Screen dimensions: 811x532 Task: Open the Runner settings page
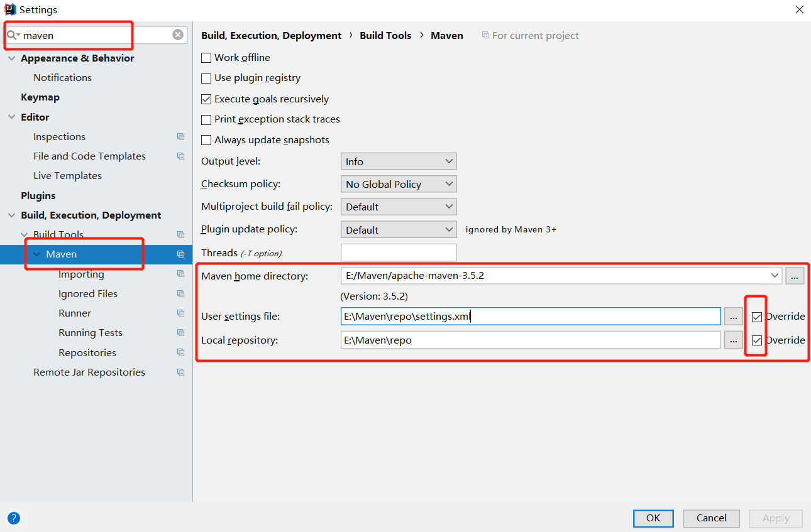75,313
